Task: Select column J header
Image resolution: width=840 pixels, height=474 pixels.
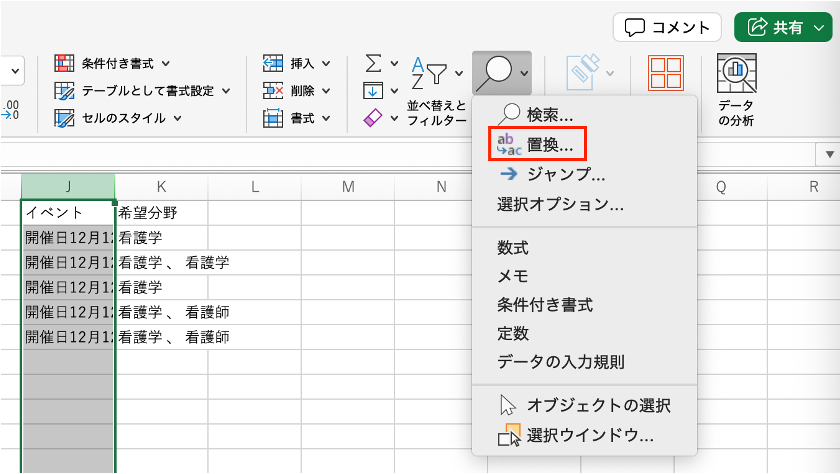Action: pyautogui.click(x=68, y=186)
